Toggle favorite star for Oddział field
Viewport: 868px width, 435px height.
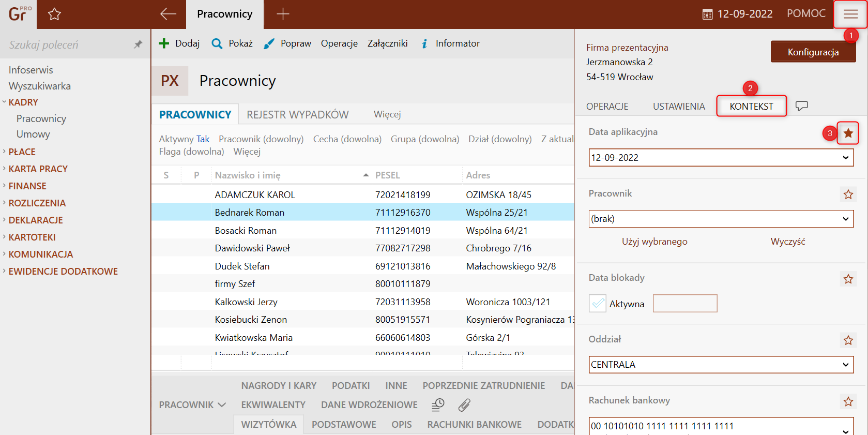(848, 340)
